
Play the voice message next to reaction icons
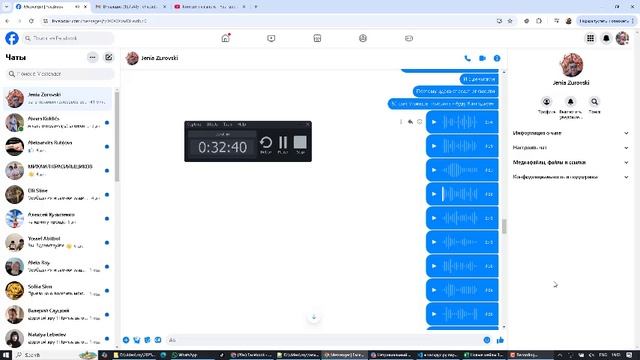click(434, 122)
